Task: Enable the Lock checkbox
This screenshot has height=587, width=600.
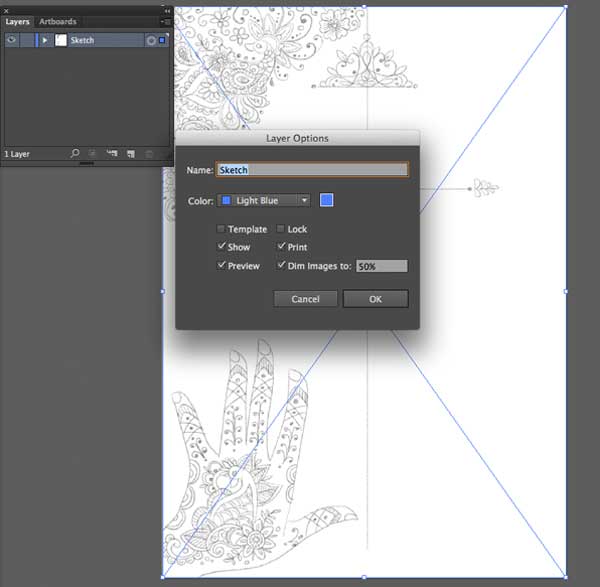Action: tap(280, 229)
